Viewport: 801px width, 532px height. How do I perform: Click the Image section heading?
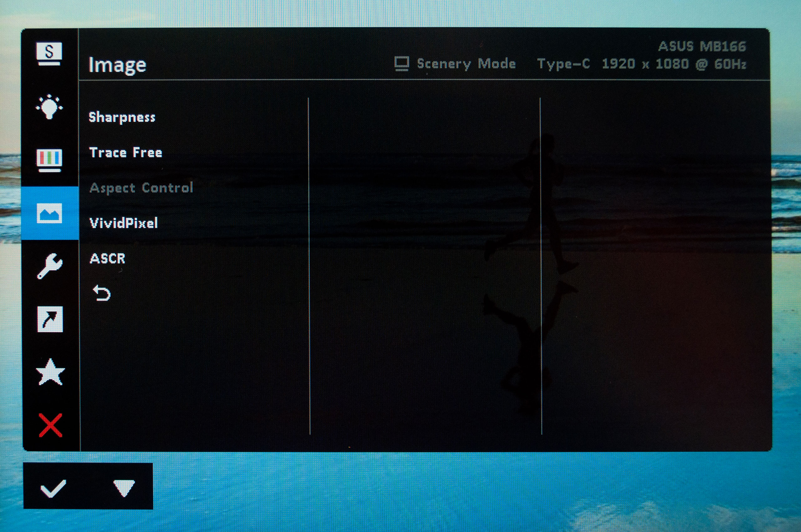(x=117, y=64)
